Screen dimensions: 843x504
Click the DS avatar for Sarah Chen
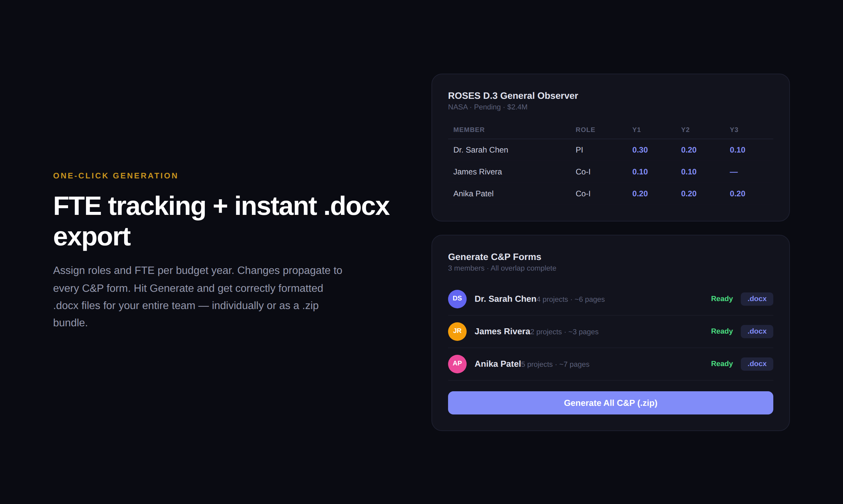pos(457,299)
